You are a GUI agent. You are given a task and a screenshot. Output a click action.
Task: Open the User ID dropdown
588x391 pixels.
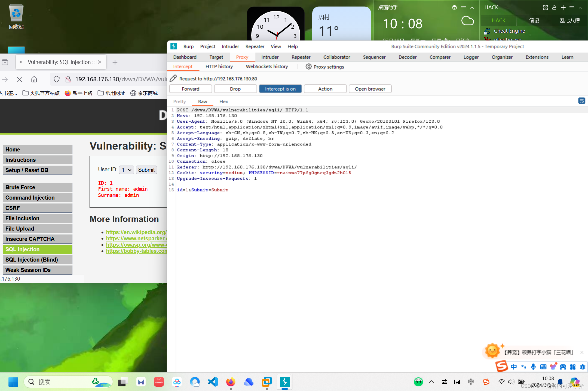pos(127,170)
